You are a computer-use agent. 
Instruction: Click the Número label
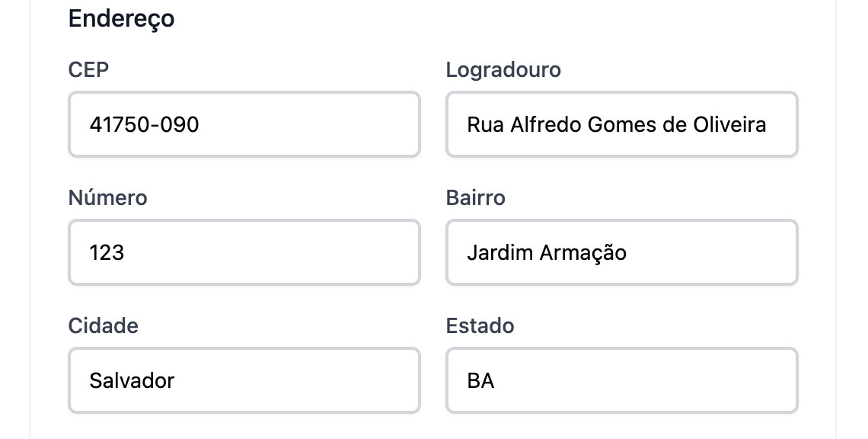(x=107, y=197)
